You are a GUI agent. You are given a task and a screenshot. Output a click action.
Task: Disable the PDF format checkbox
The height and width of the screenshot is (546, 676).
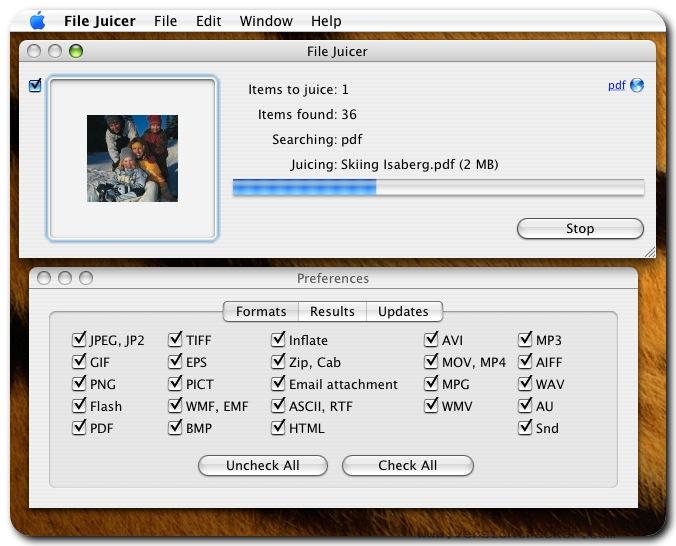pyautogui.click(x=79, y=427)
